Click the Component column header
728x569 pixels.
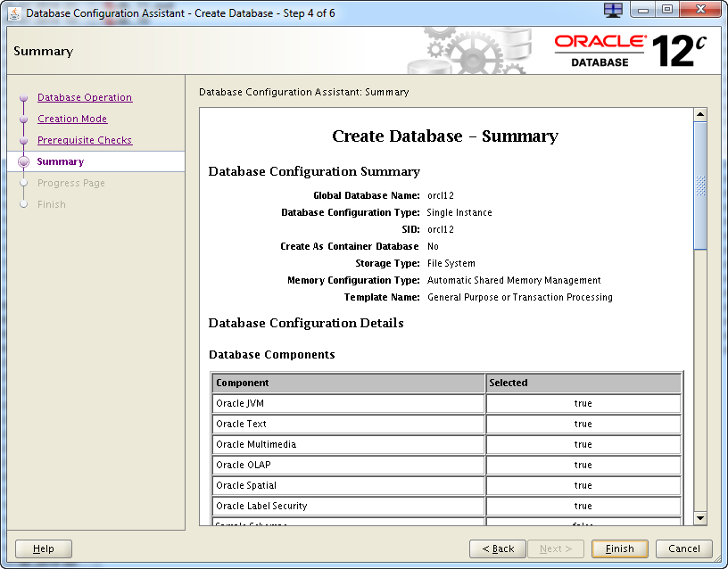[x=349, y=383]
